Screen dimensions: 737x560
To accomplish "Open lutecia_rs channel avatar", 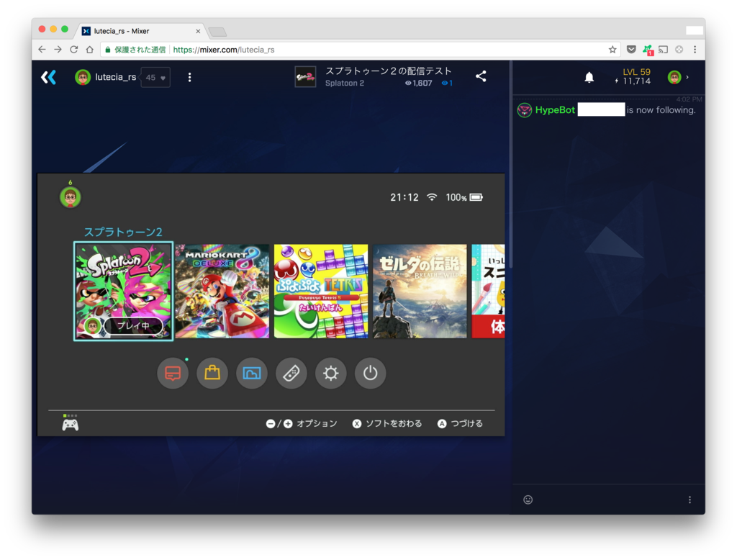I will pos(83,77).
